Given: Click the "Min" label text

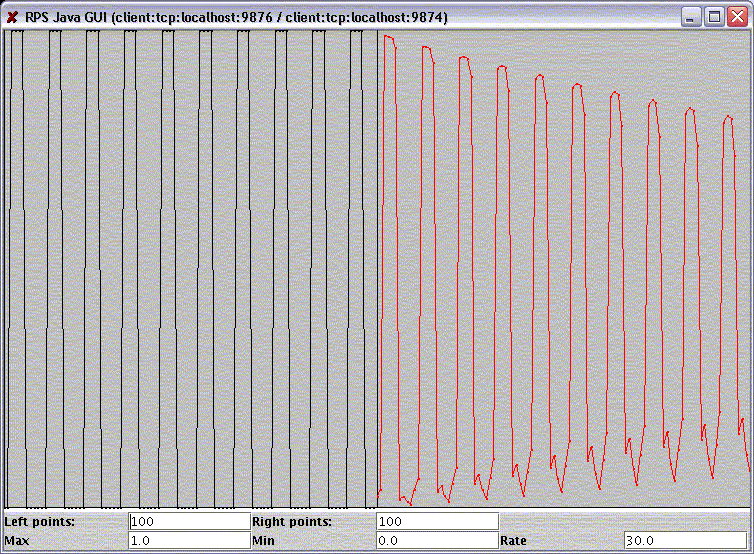Looking at the screenshot, I should coord(264,540).
